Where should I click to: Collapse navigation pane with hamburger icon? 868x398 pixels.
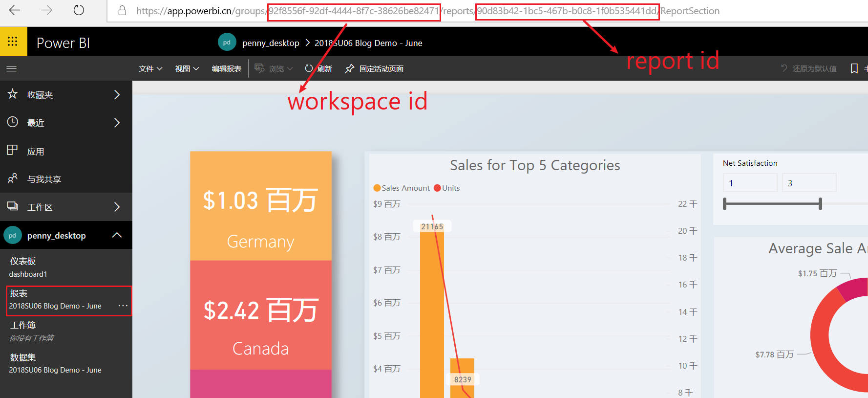(x=12, y=69)
